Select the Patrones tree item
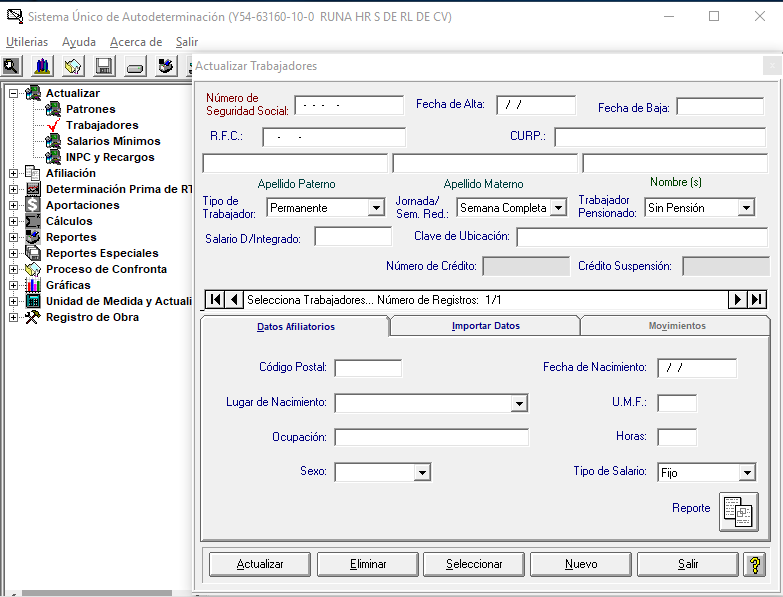The height and width of the screenshot is (597, 783). tap(90, 109)
